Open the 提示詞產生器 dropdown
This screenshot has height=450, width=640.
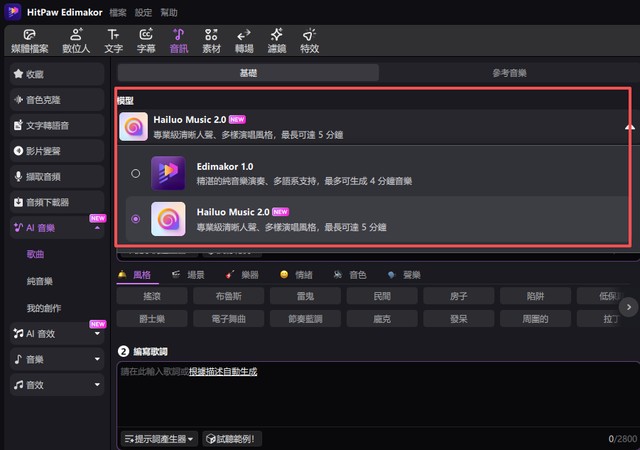[158, 438]
